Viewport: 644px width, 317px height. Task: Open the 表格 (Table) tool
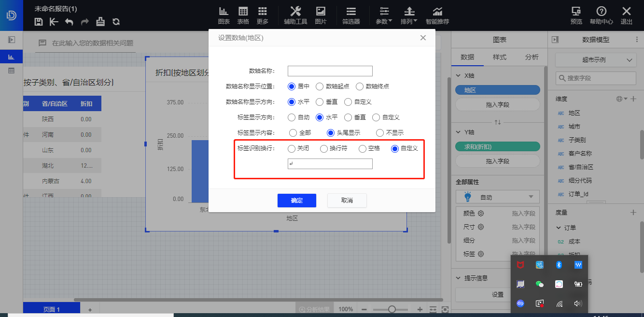243,15
